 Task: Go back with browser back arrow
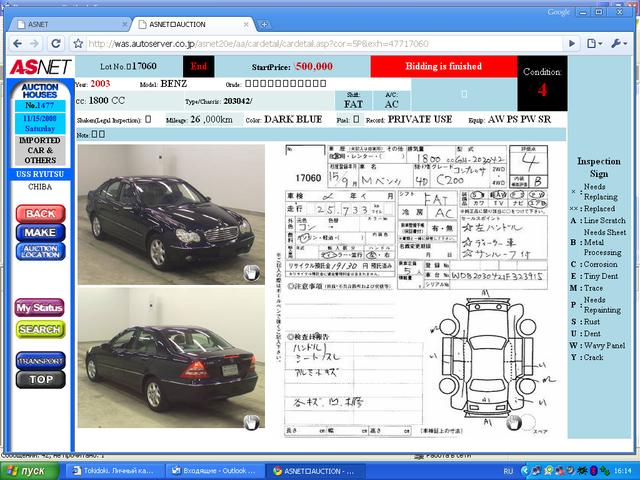(18, 44)
